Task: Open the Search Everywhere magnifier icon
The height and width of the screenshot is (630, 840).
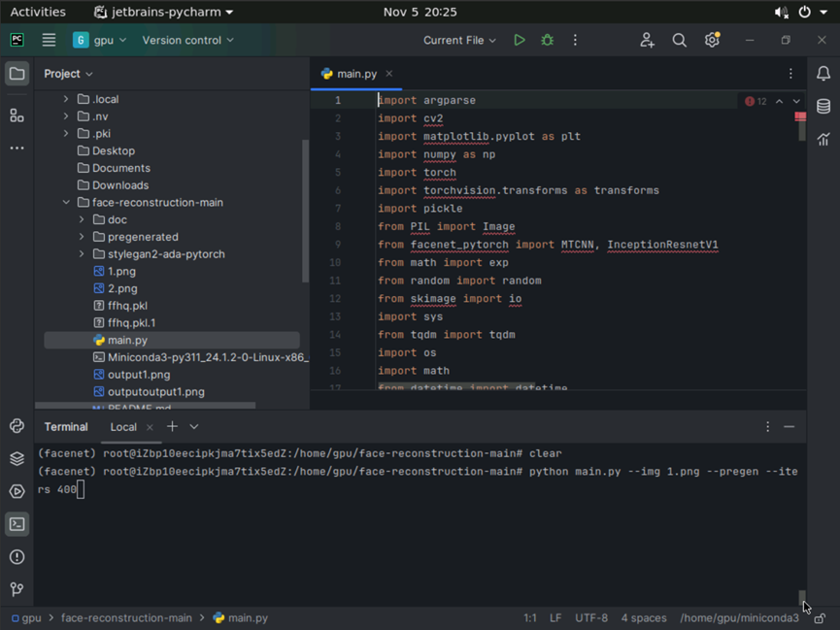Action: [x=680, y=41]
